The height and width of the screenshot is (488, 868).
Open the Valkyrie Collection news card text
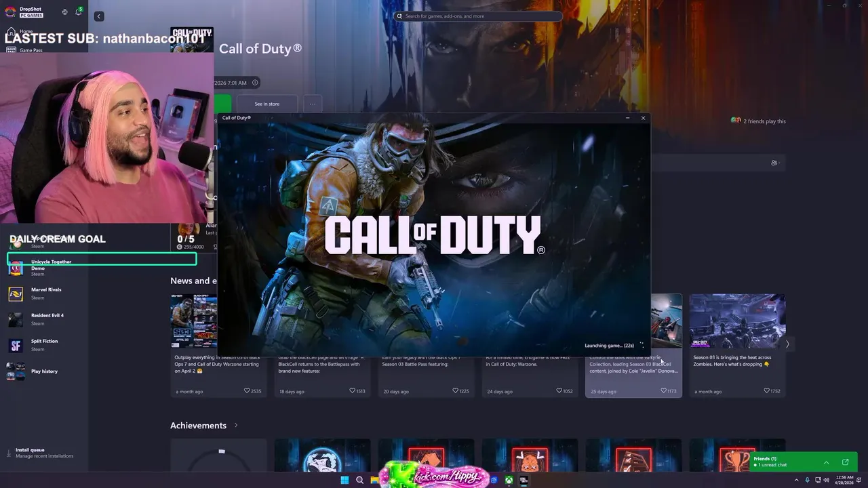pos(633,365)
